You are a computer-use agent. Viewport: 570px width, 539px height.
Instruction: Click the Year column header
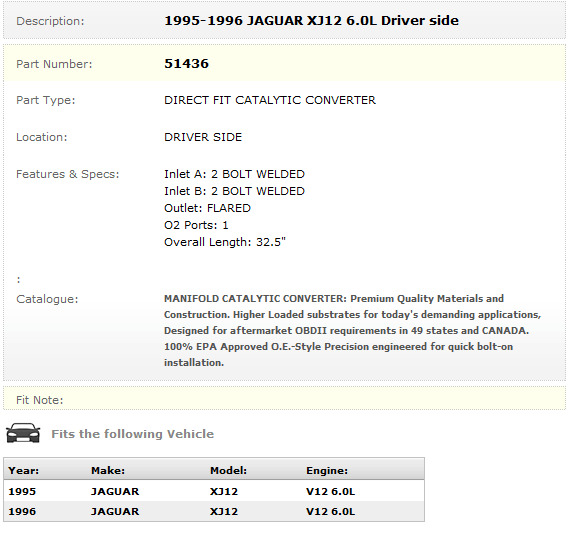tap(24, 471)
